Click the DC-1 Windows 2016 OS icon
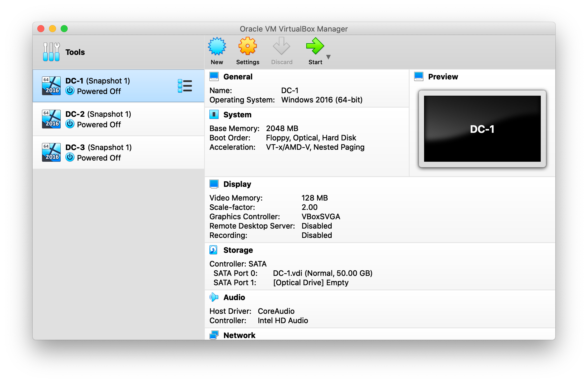The image size is (588, 383). (51, 86)
